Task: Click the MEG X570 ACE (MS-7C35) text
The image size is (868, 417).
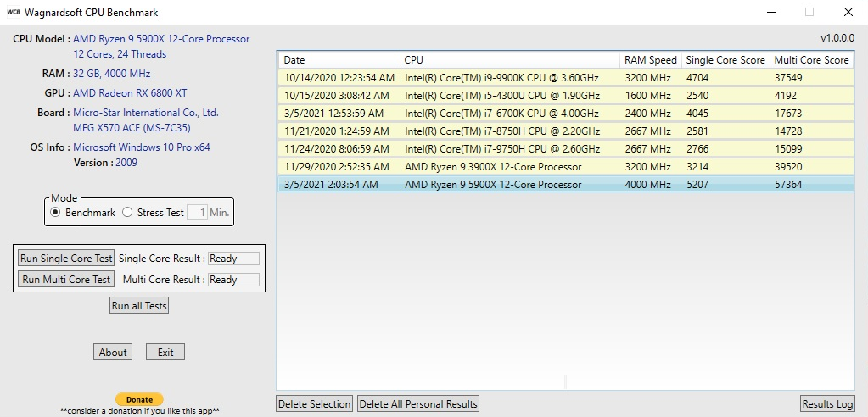Action: [132, 128]
